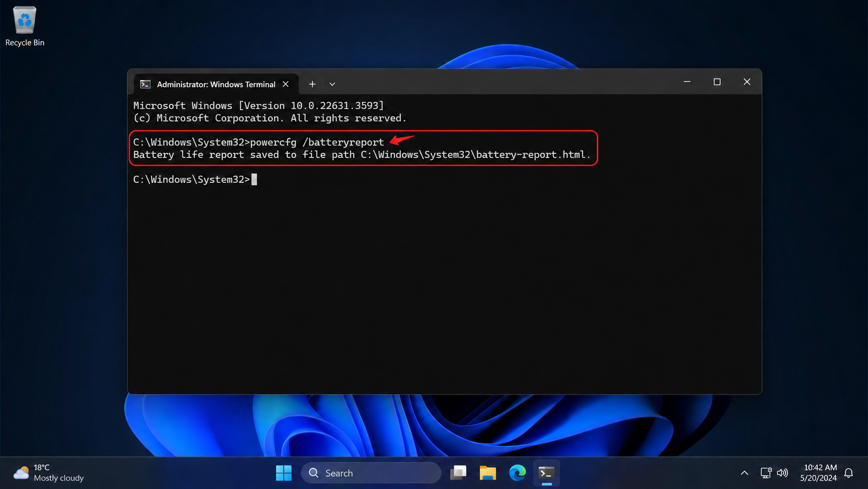The image size is (868, 489).
Task: Click the terminal icon in the tab title
Action: [x=145, y=84]
